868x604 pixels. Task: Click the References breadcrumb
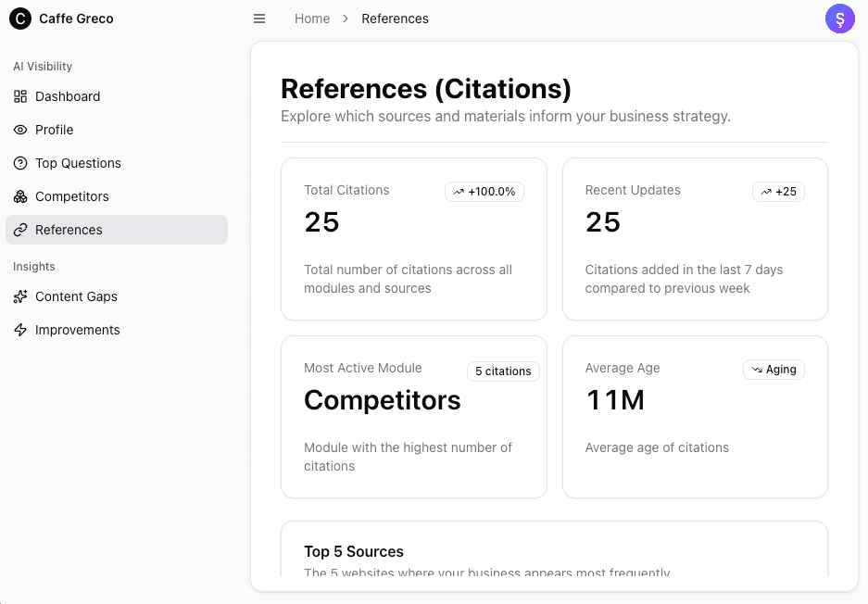(x=395, y=19)
